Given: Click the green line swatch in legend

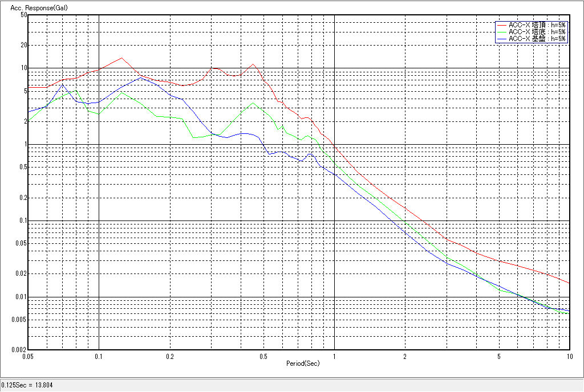Looking at the screenshot, I should click(x=501, y=32).
